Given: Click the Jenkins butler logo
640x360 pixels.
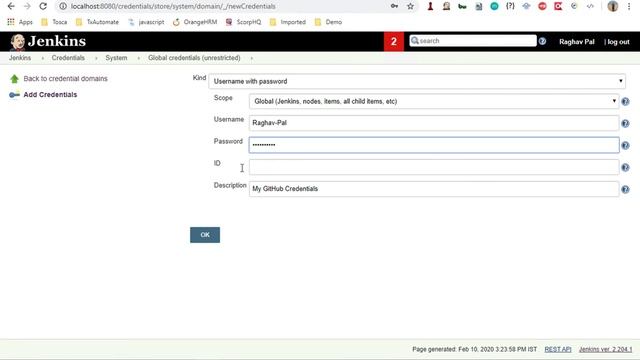Looking at the screenshot, I should tap(18, 42).
